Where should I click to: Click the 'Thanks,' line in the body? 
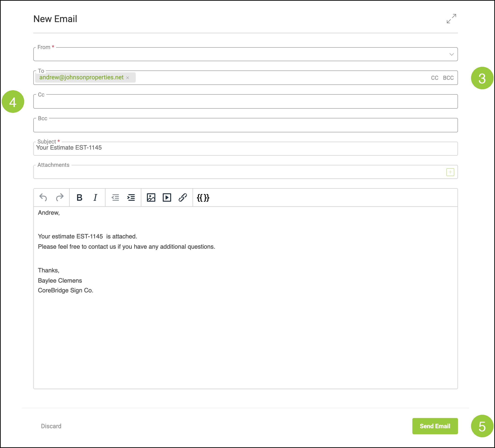coord(49,270)
